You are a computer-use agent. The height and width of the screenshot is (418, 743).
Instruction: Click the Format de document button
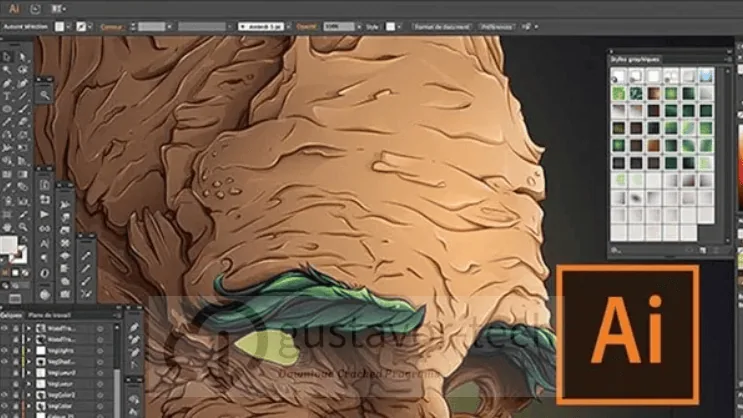coord(442,27)
